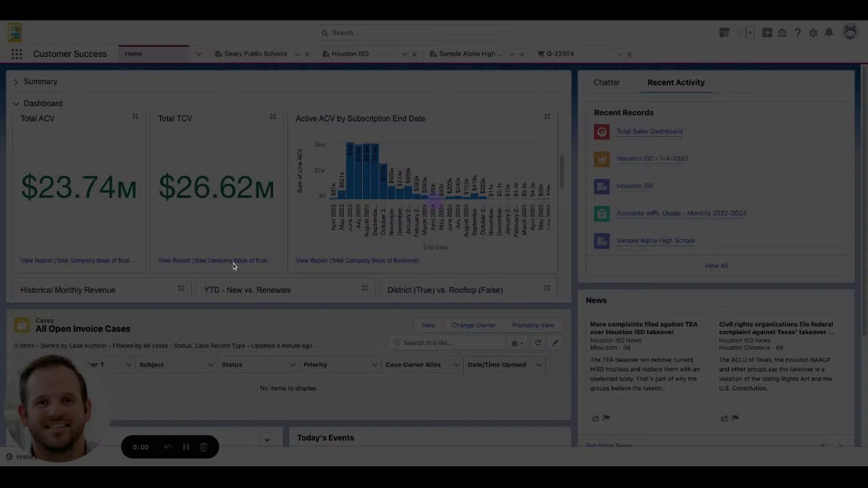The height and width of the screenshot is (488, 868).
Task: Expand the Total TCV dashboard widget
Action: click(x=273, y=117)
